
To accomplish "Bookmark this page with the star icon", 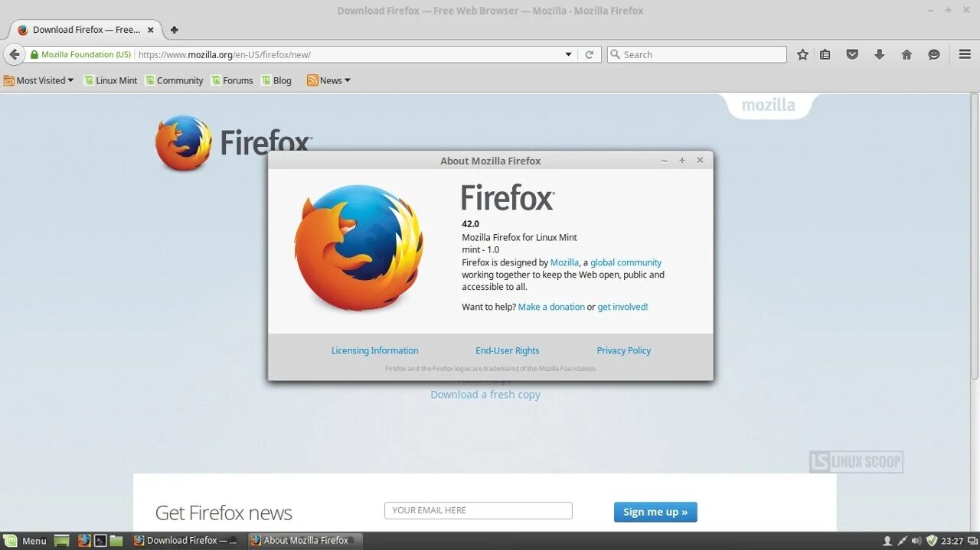I will pyautogui.click(x=802, y=54).
